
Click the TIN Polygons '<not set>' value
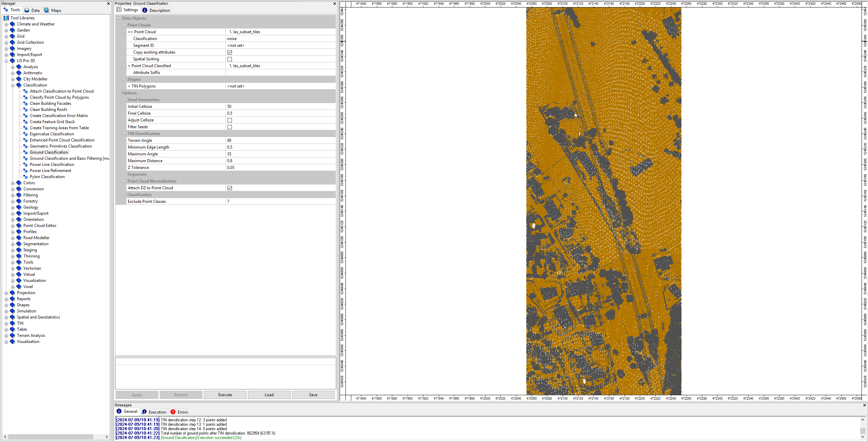280,86
